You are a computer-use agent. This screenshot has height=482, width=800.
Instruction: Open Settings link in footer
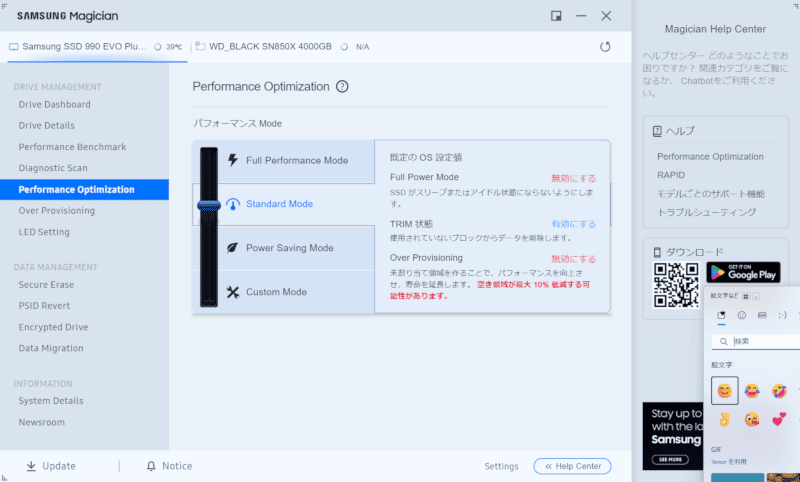[501, 466]
